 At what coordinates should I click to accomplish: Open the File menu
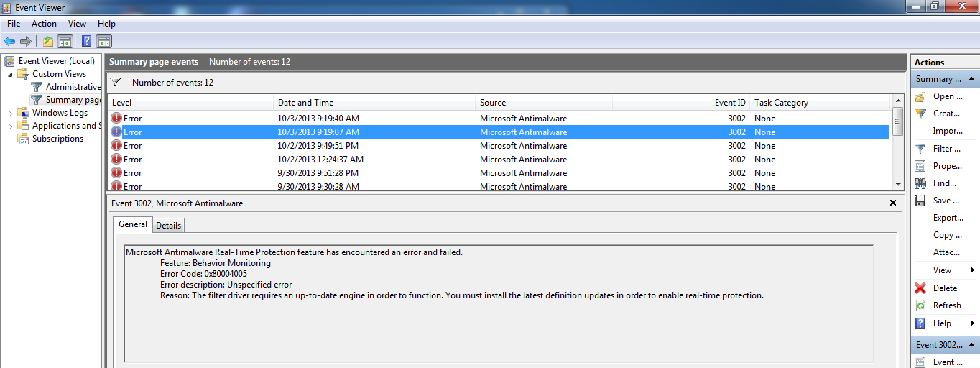point(14,24)
